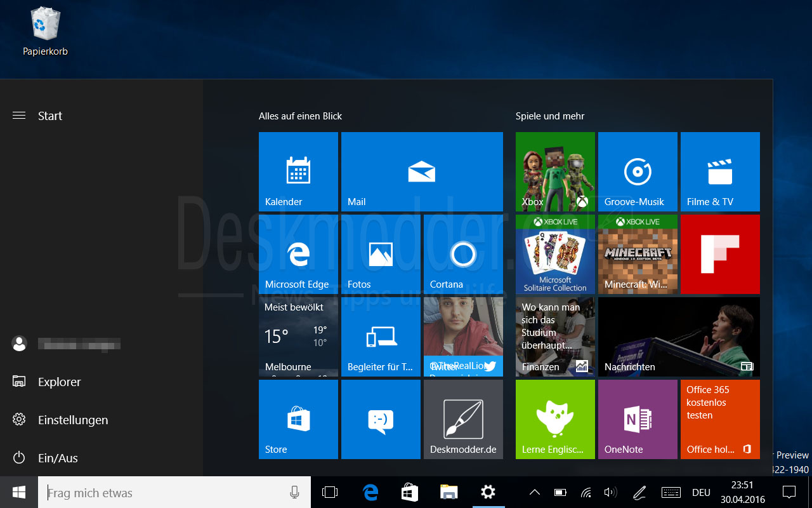Launch Microsoft Edge from its tile
The height and width of the screenshot is (508, 812).
[298, 254]
